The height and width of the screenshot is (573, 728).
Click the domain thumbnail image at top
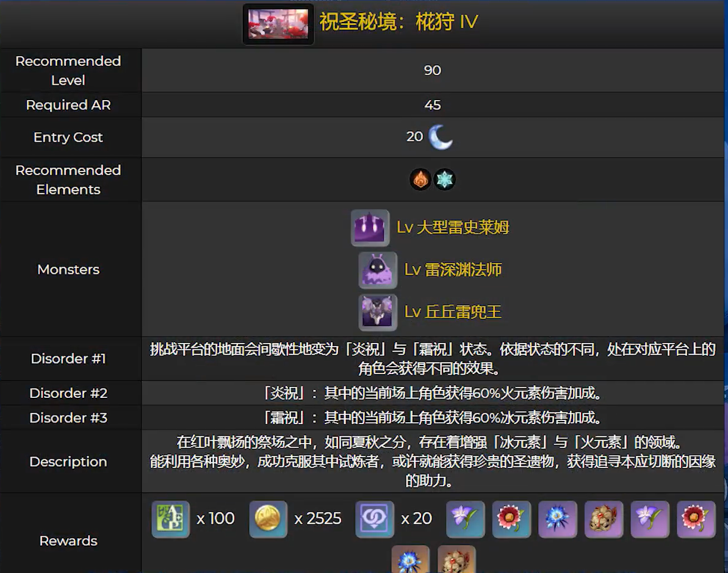click(278, 24)
